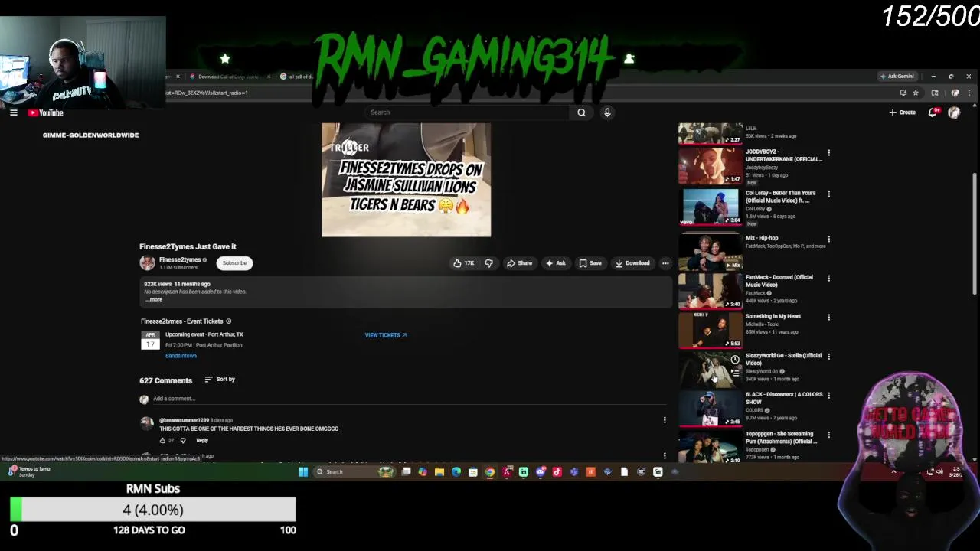
Task: Open options for Something in My Heart
Action: (828, 318)
